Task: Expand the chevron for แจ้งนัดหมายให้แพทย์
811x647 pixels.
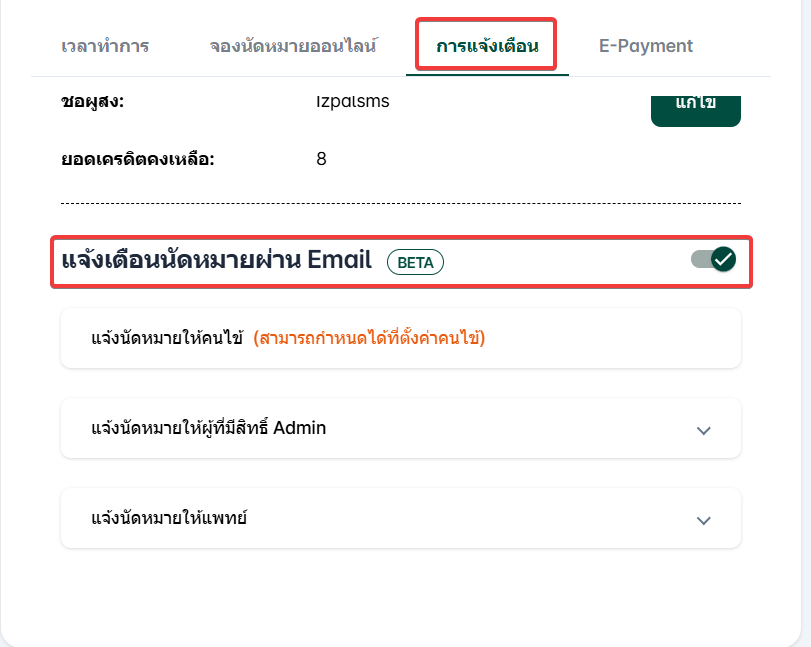Action: [x=703, y=520]
